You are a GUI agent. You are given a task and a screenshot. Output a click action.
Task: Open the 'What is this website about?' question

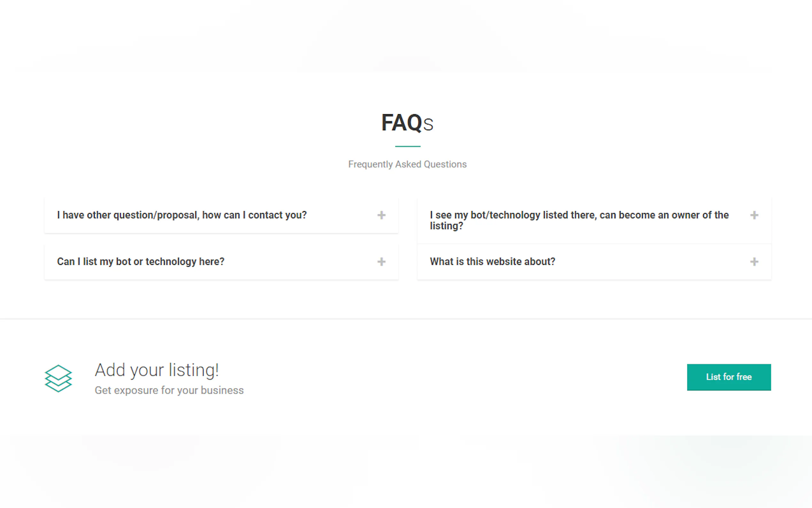(x=492, y=262)
